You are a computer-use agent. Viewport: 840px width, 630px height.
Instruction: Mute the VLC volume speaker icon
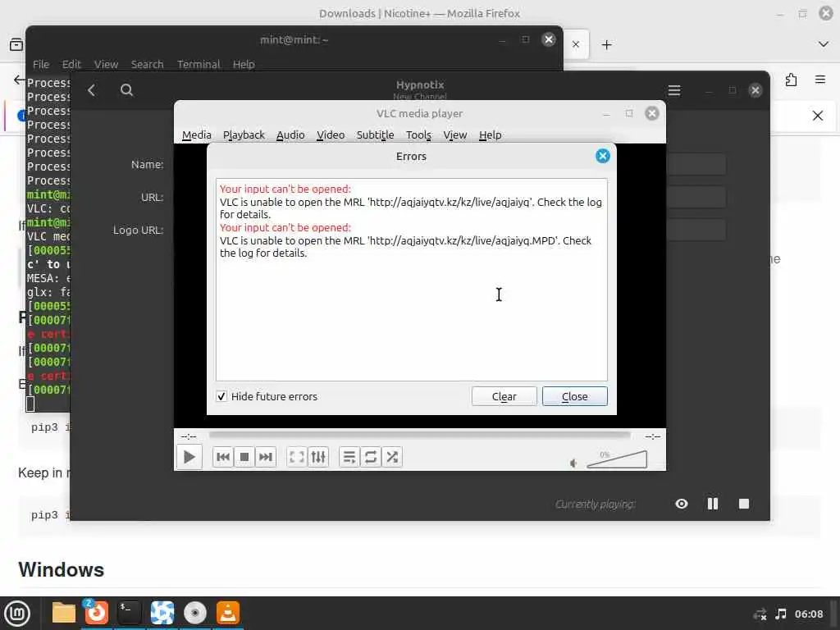[573, 463]
